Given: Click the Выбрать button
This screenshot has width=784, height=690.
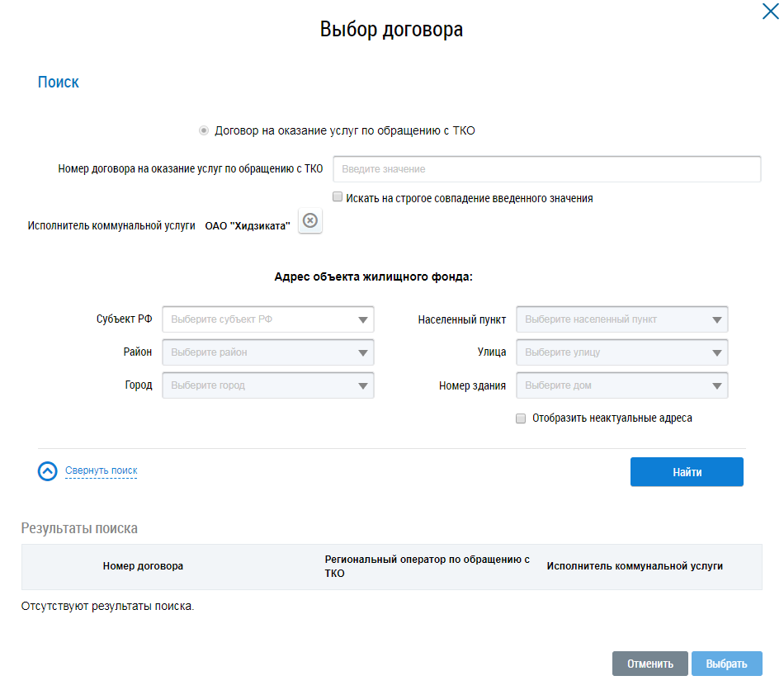Looking at the screenshot, I should 726,664.
